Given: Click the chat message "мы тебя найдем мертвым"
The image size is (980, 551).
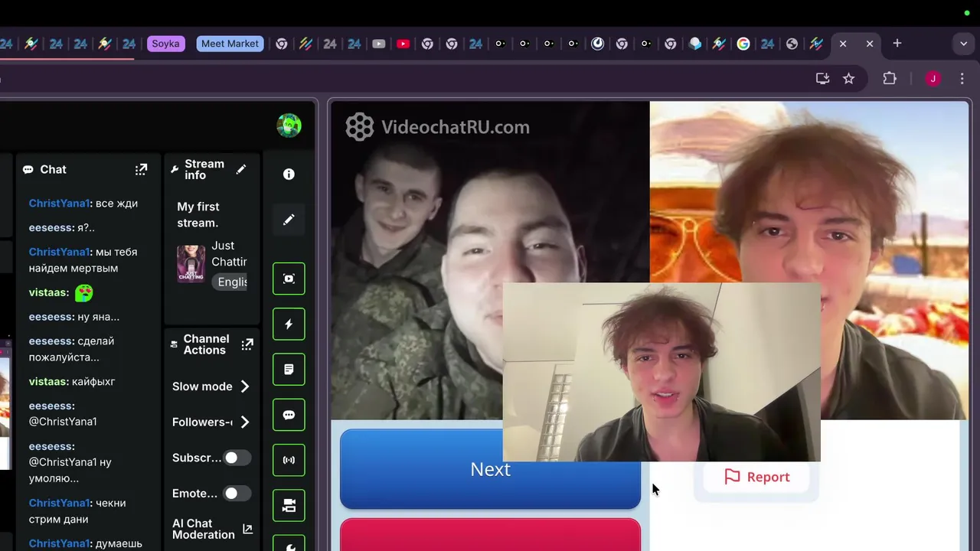Looking at the screenshot, I should (83, 260).
